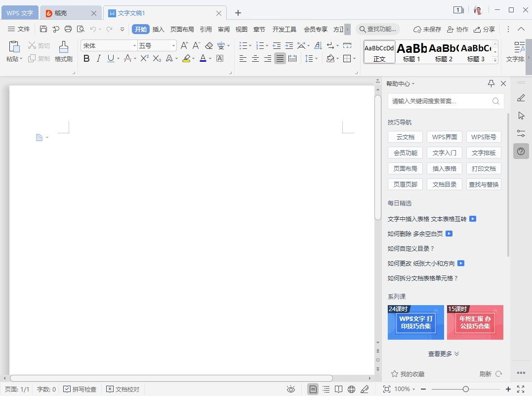
Task: Open 如何自定义目录 help link
Action: (410, 249)
